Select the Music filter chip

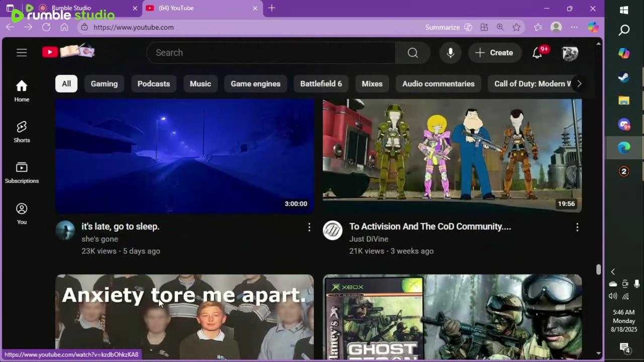200,84
